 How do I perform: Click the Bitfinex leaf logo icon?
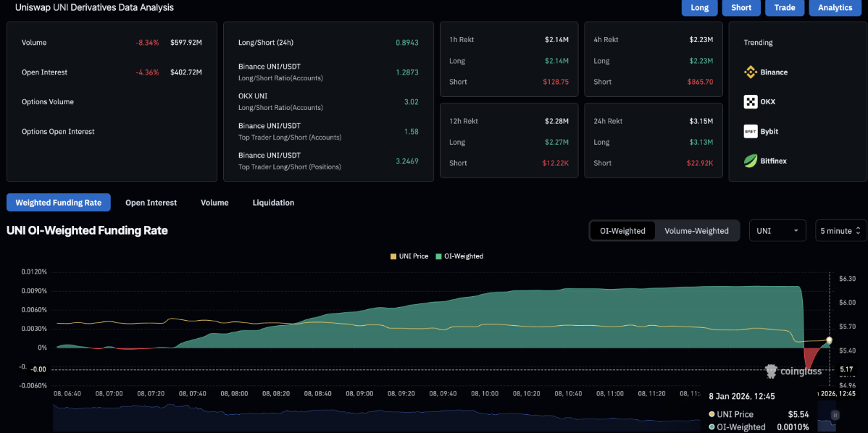[751, 161]
